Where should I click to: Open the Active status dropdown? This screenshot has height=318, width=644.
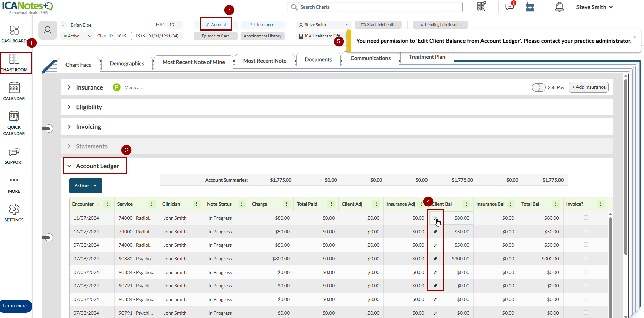[x=77, y=36]
